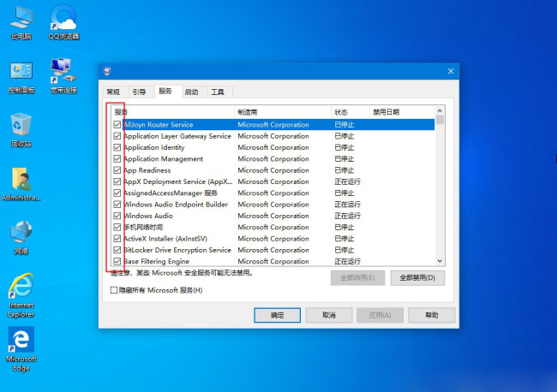The image size is (557, 392).
Task: Click the services list scroll down arrow
Action: click(x=440, y=261)
